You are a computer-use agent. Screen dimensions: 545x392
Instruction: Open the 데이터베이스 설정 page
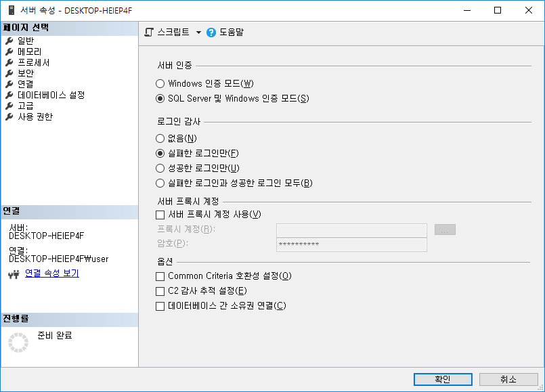pos(51,95)
